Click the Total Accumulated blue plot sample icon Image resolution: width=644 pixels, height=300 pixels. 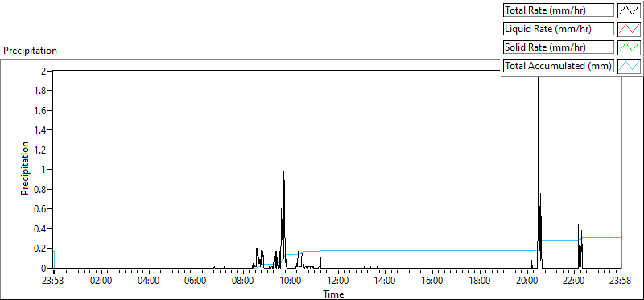[x=629, y=66]
